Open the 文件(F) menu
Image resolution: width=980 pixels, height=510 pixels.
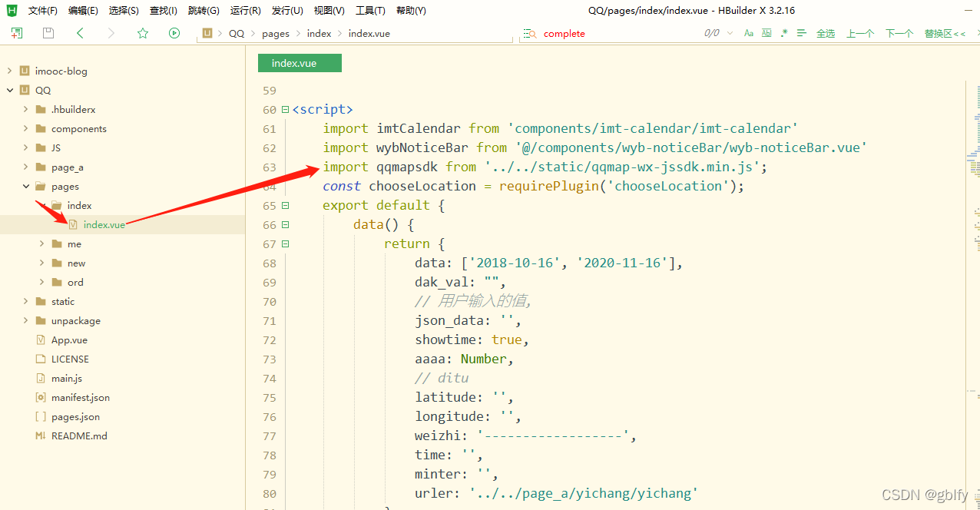[42, 10]
